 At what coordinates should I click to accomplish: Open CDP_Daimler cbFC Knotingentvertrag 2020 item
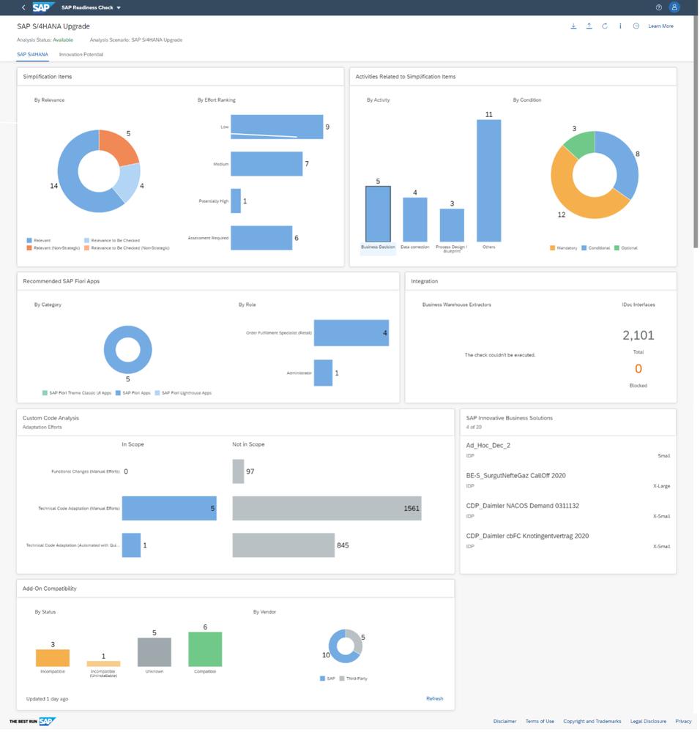pos(568,541)
